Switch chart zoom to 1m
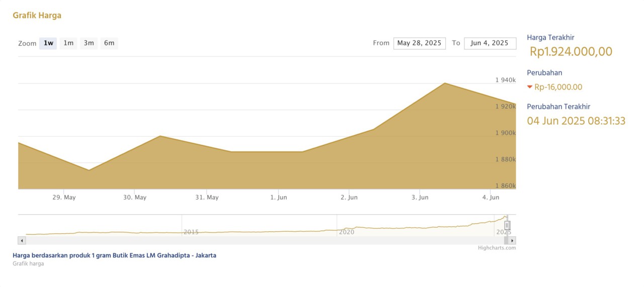644x287 pixels. point(68,43)
